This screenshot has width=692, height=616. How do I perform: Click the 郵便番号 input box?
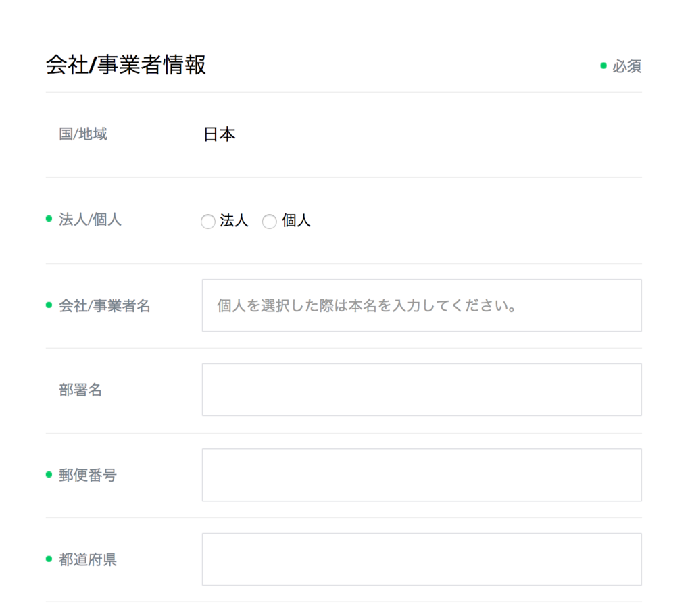(x=422, y=475)
